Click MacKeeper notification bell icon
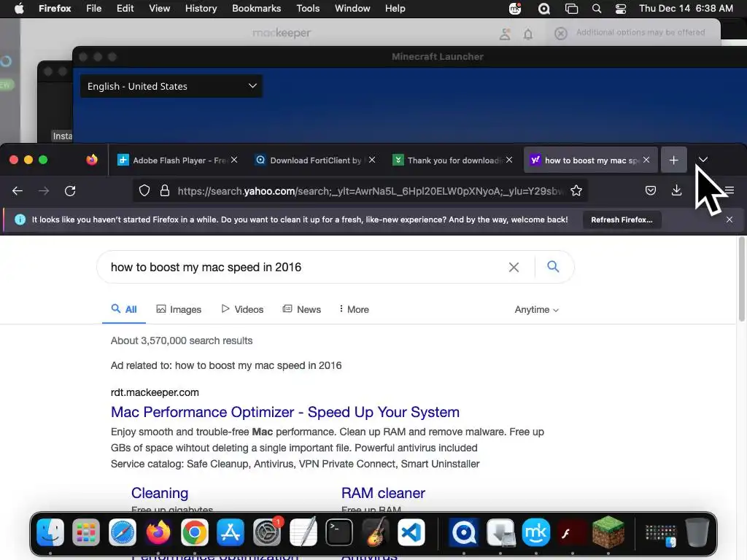 point(528,34)
